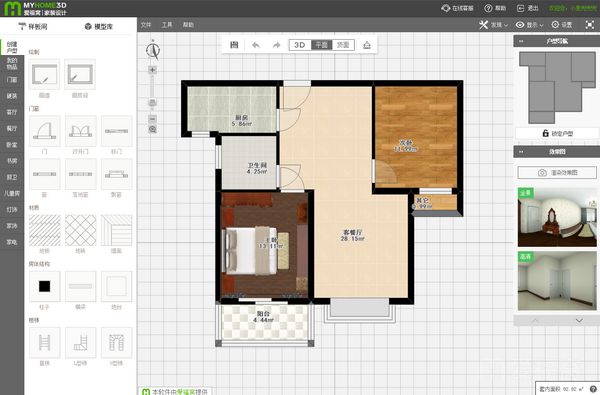Open the File (文件) menu
The width and height of the screenshot is (600, 395).
(x=146, y=25)
